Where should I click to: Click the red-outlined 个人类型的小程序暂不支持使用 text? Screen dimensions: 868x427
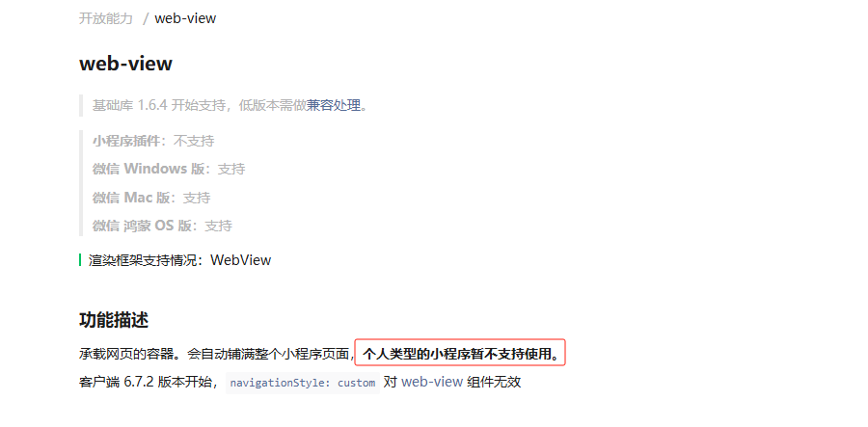[461, 354]
